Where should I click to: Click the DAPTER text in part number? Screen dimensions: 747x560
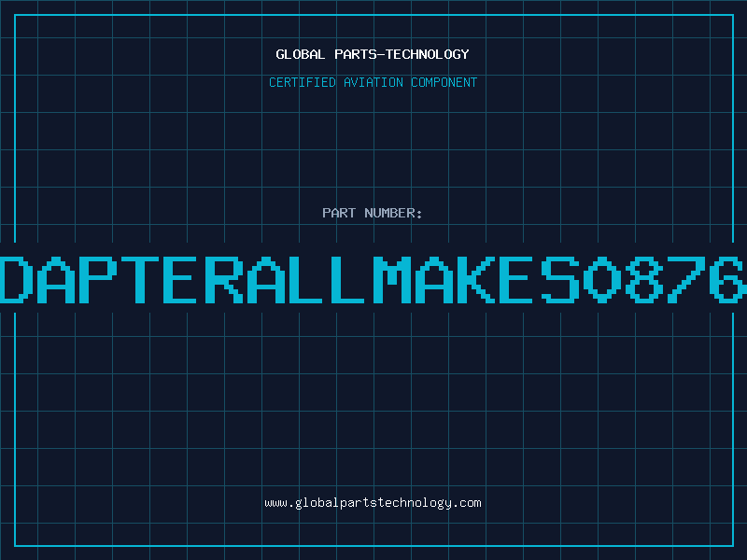pyautogui.click(x=121, y=280)
